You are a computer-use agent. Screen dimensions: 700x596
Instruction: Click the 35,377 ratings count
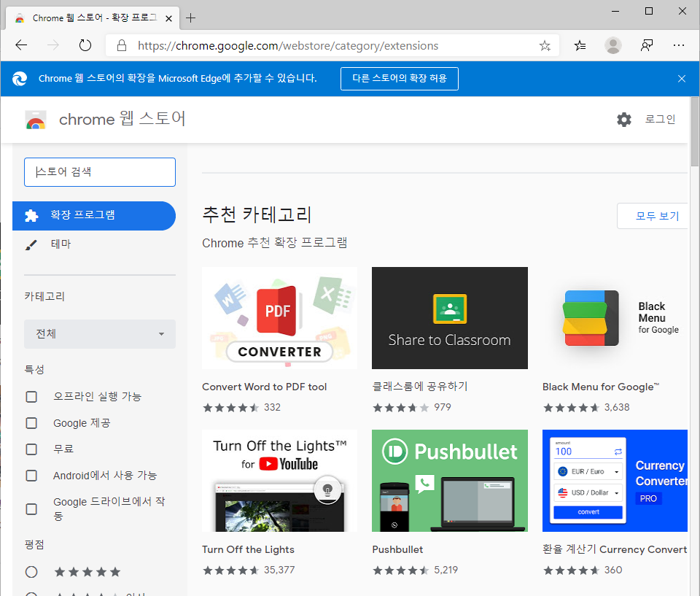click(279, 570)
